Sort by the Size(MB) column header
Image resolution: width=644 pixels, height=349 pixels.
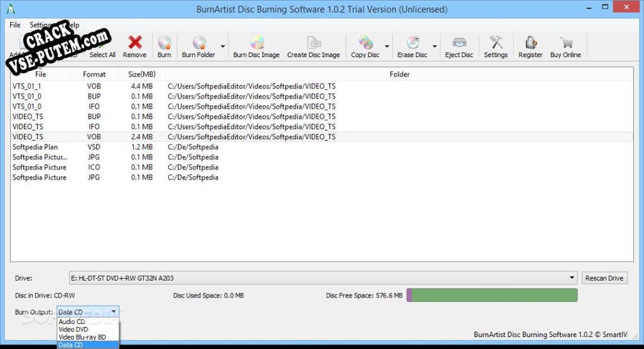pos(142,74)
